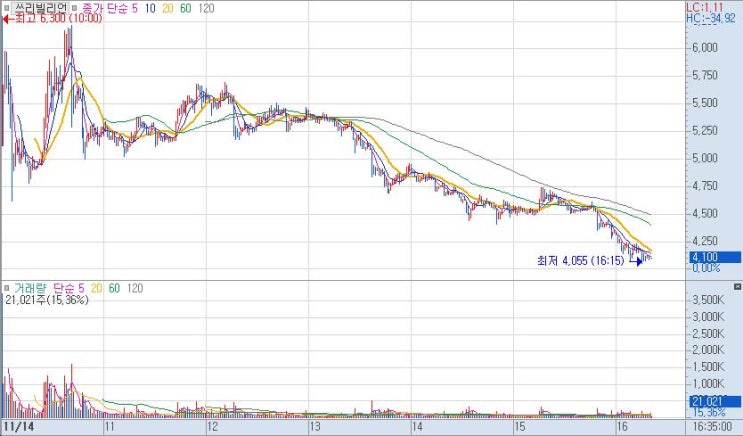Click the 4,500 price axis label
743x436 pixels.
[705, 213]
